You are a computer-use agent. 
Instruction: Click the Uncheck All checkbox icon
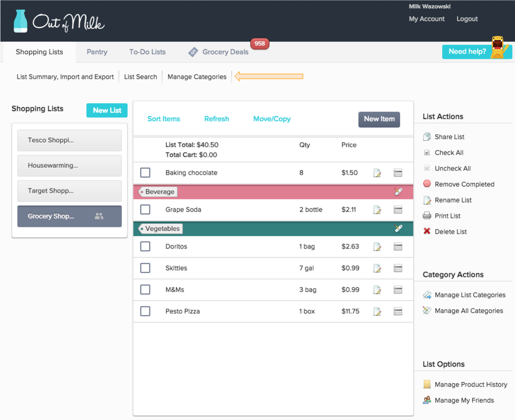427,168
